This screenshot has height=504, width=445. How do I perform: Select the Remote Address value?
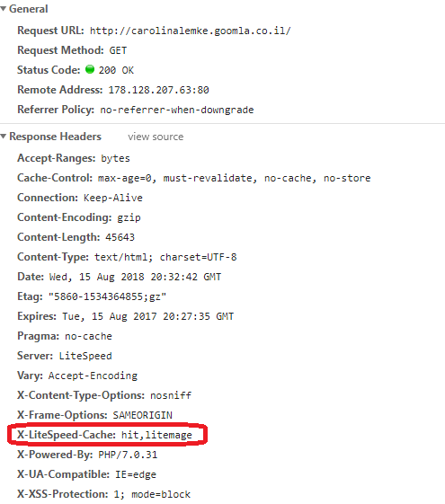pos(158,90)
